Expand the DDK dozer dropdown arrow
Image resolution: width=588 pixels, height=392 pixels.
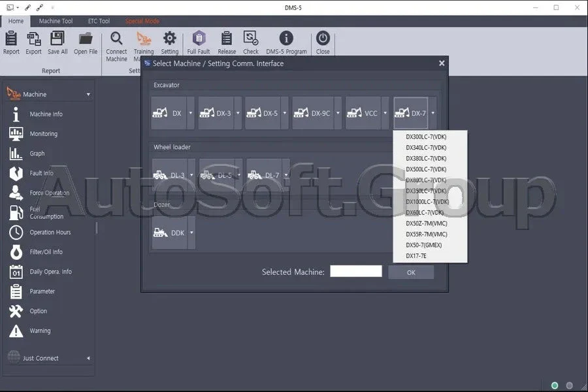click(x=191, y=233)
